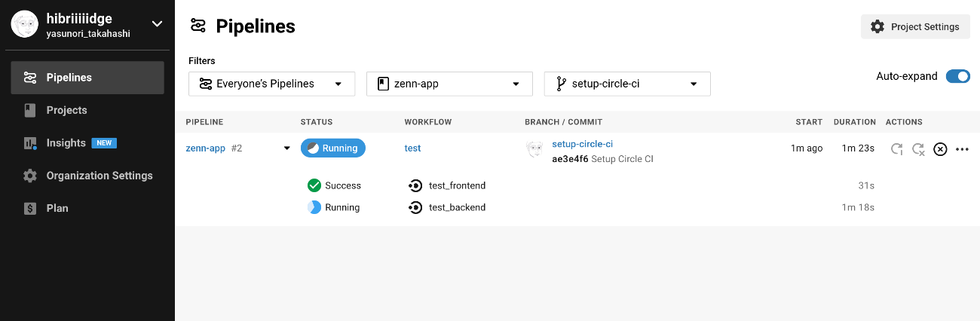Viewport: 980px width, 321px height.
Task: Click the Pipelines header icon
Action: (x=198, y=26)
